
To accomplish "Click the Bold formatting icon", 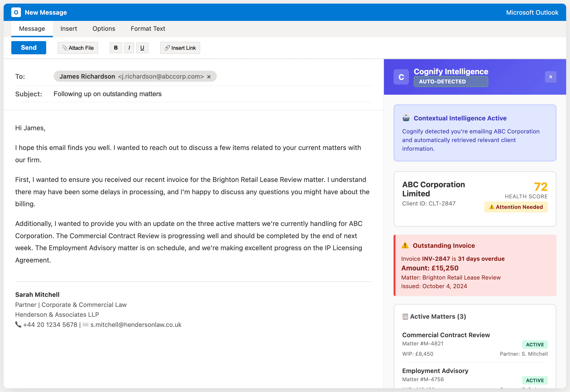I will [115, 48].
